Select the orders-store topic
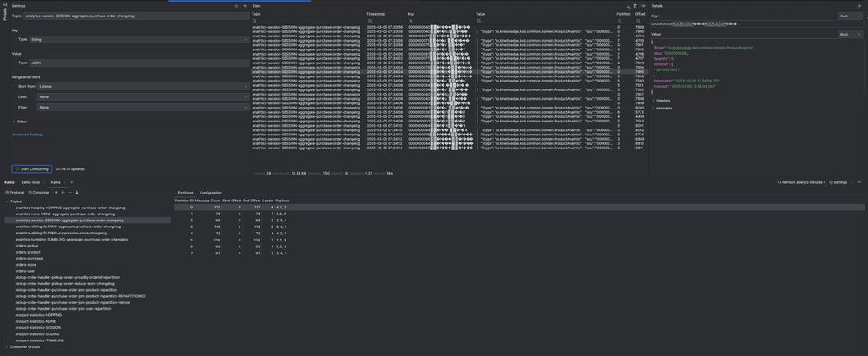868x356 pixels. [x=26, y=265]
